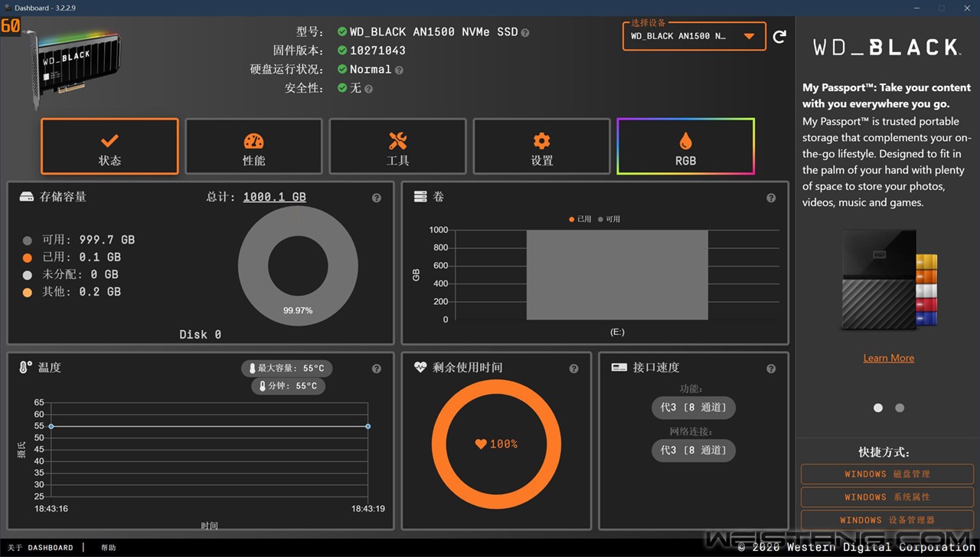This screenshot has height=557, width=980.
Task: Click the firmware version 10271043
Action: (377, 51)
